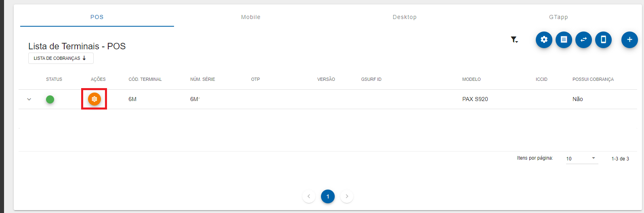644x213 pixels.
Task: Select the POS tab
Action: pyautogui.click(x=97, y=17)
